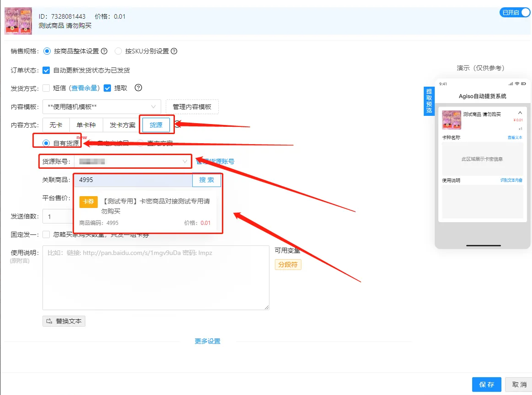Open the 内容模板 template dropdown
532x395 pixels.
pos(101,106)
